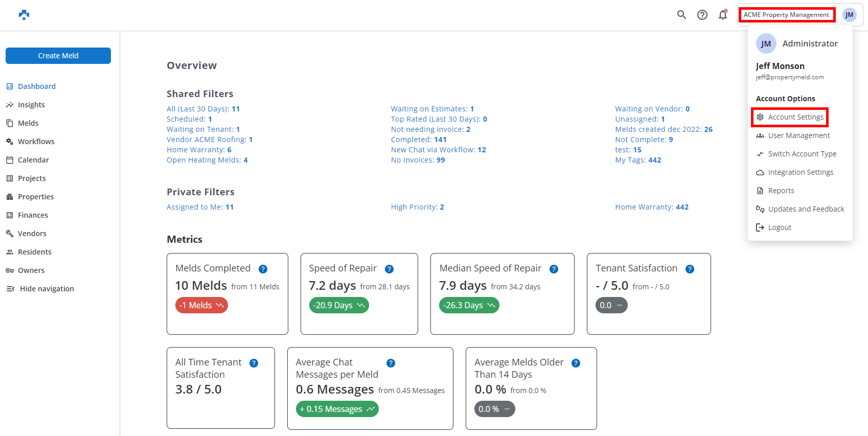The image size is (868, 436).
Task: Choose Logout from account menu
Action: click(x=779, y=227)
